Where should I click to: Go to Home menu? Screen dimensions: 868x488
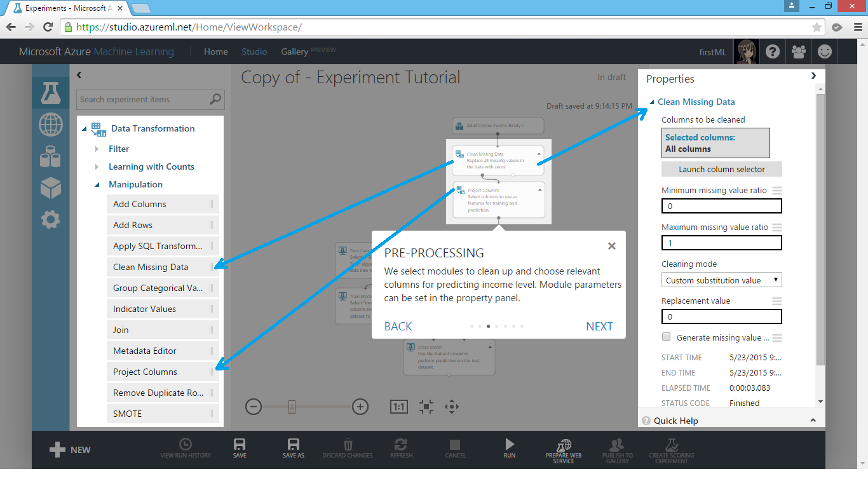tap(216, 51)
